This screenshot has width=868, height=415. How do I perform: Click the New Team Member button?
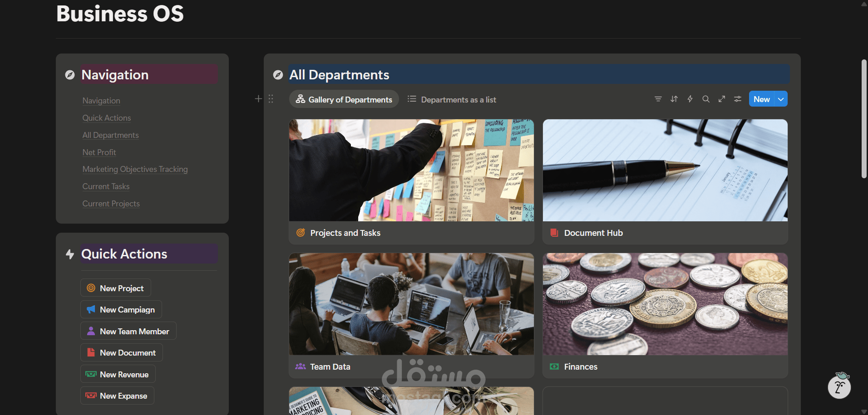(128, 331)
